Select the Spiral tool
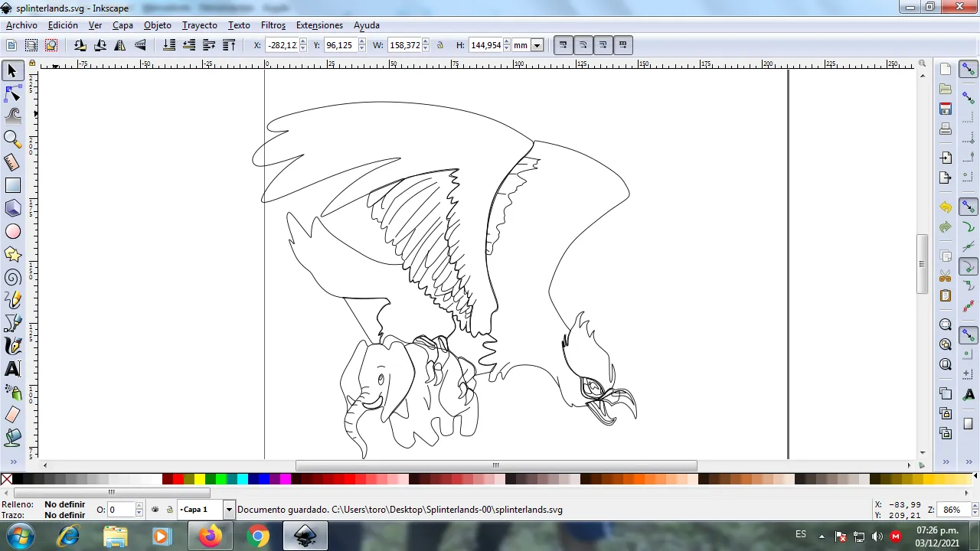 [x=12, y=277]
